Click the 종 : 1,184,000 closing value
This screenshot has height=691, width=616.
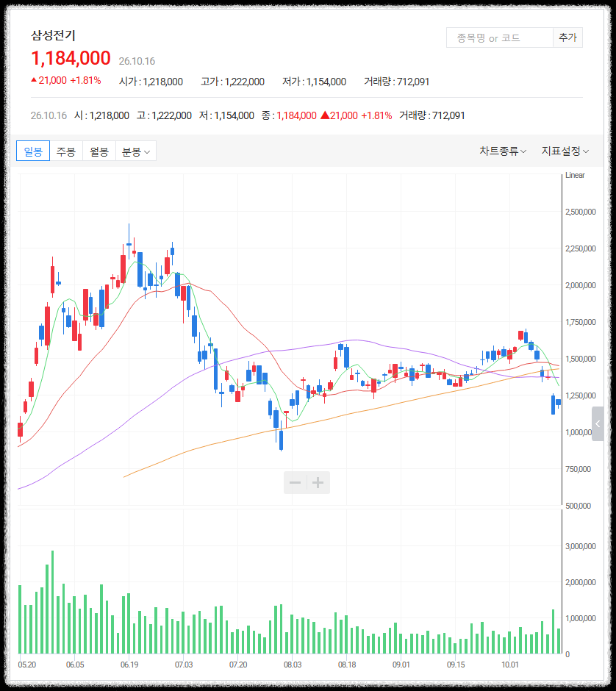(289, 115)
